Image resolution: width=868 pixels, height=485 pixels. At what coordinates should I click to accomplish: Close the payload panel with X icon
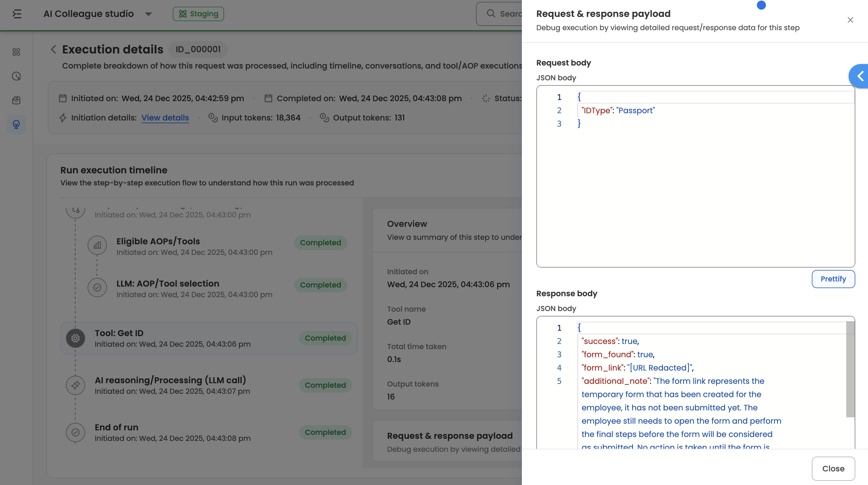pyautogui.click(x=850, y=20)
